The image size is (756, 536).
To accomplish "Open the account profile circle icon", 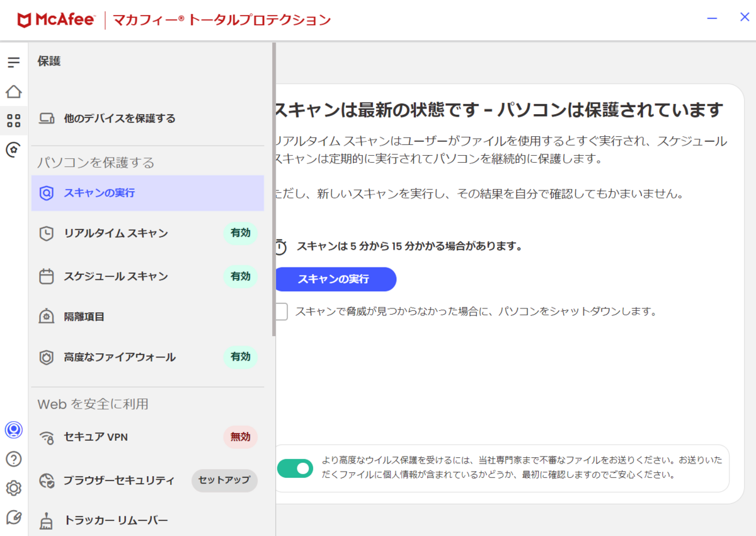I will pyautogui.click(x=14, y=430).
